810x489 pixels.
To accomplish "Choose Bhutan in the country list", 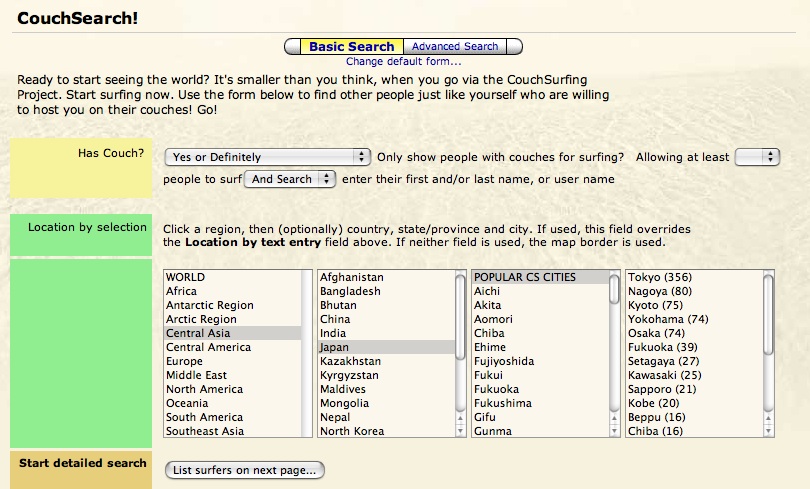I will click(387, 305).
